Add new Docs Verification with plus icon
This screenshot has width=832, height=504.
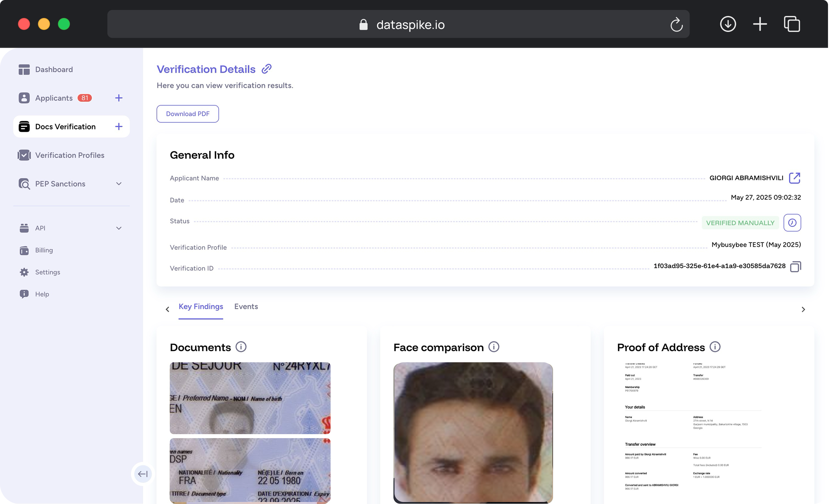point(119,126)
